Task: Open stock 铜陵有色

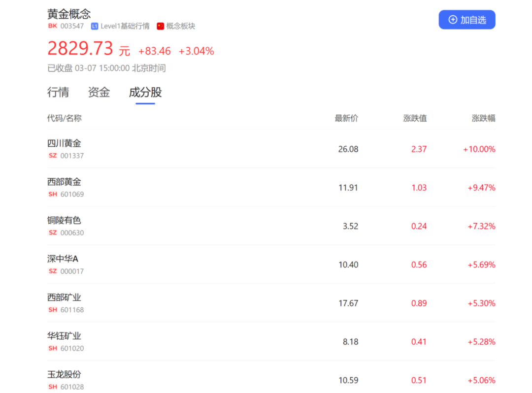Action: [x=64, y=221]
